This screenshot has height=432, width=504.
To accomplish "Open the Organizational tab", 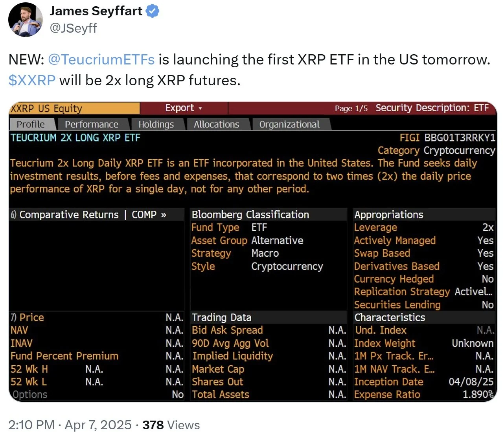I will (289, 124).
